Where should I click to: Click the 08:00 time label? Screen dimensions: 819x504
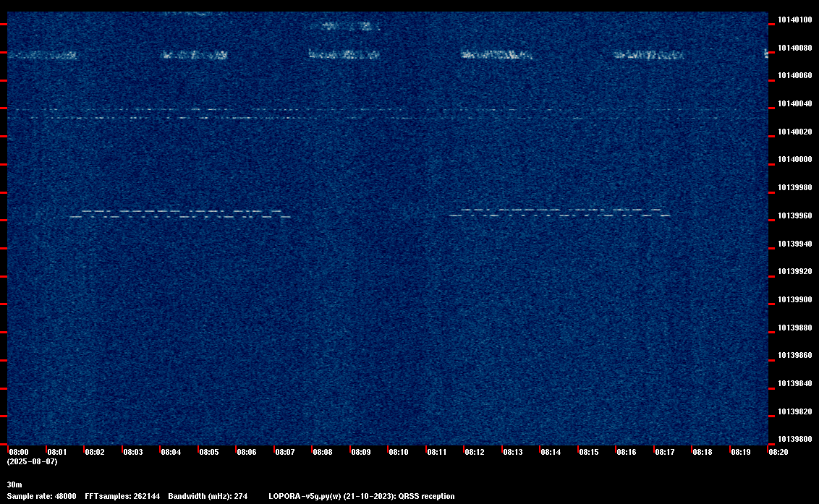(x=19, y=452)
